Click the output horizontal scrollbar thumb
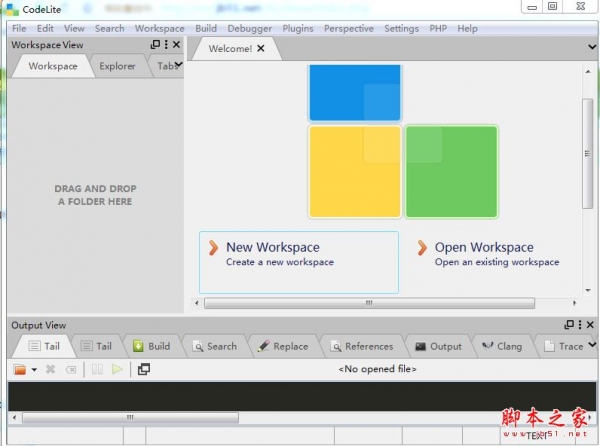Image resolution: width=600 pixels, height=446 pixels. 130,417
